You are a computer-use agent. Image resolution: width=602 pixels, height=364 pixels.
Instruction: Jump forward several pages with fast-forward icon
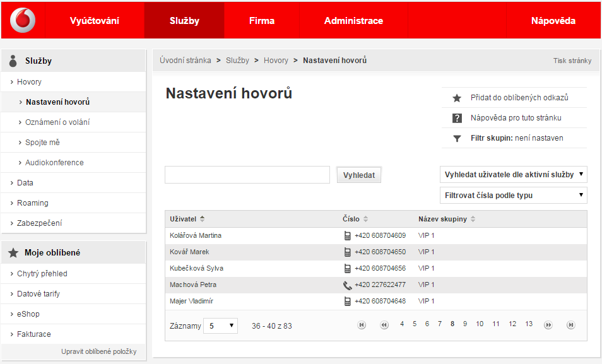pyautogui.click(x=548, y=325)
